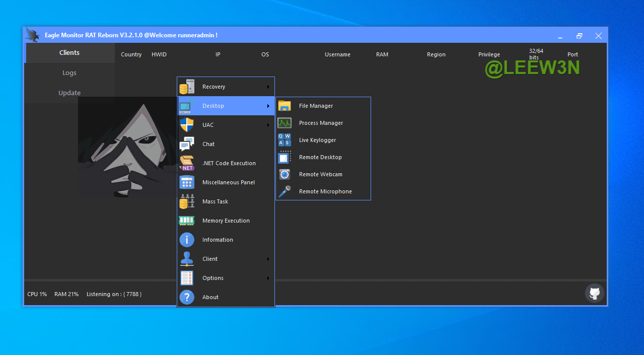
Task: Expand the Client submenu arrow
Action: click(x=268, y=259)
